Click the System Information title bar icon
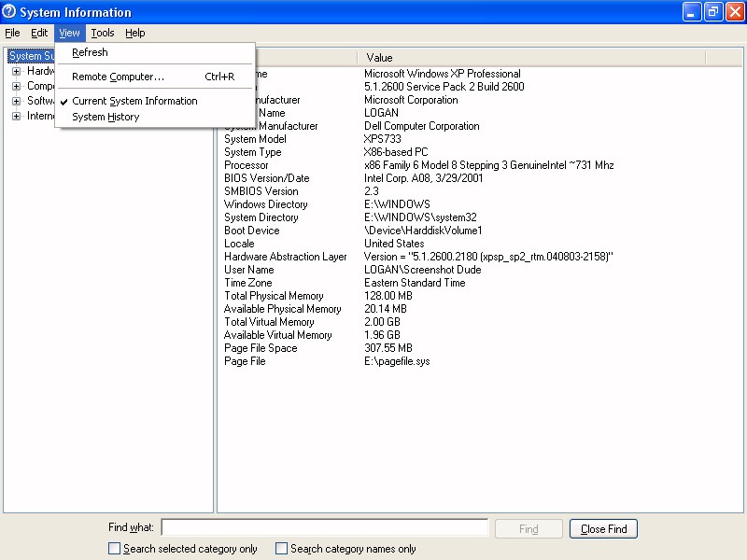Viewport: 747px width, 560px height. click(8, 11)
